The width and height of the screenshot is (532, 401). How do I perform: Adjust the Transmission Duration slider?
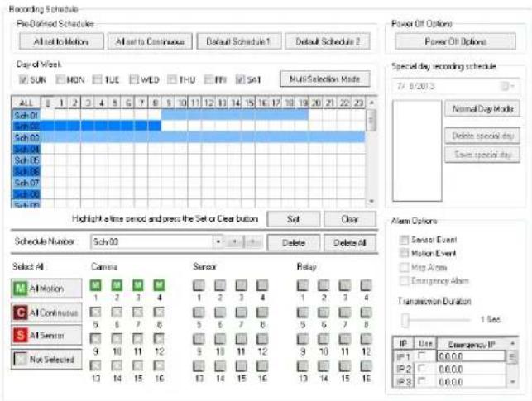point(405,320)
